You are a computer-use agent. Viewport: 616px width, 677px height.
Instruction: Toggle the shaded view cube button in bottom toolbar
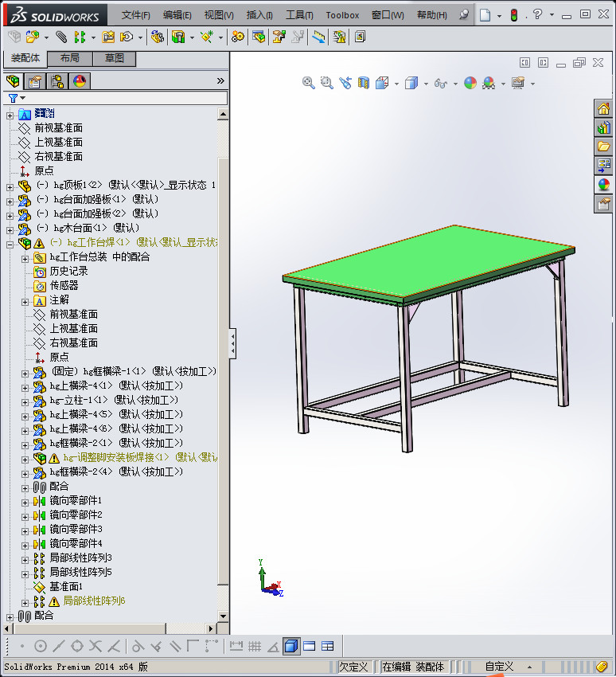[x=291, y=647]
